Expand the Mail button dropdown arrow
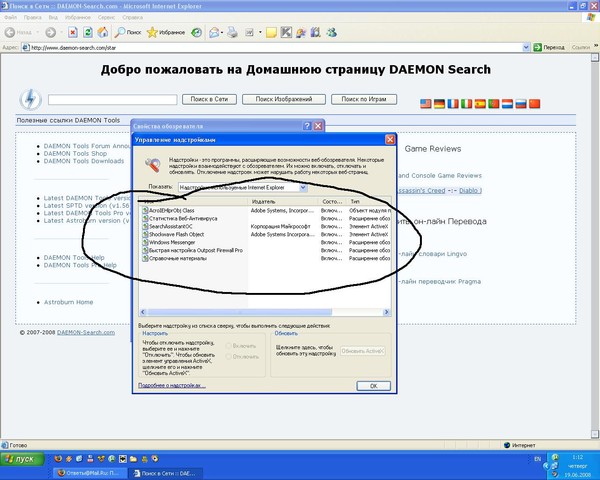 click(222, 33)
